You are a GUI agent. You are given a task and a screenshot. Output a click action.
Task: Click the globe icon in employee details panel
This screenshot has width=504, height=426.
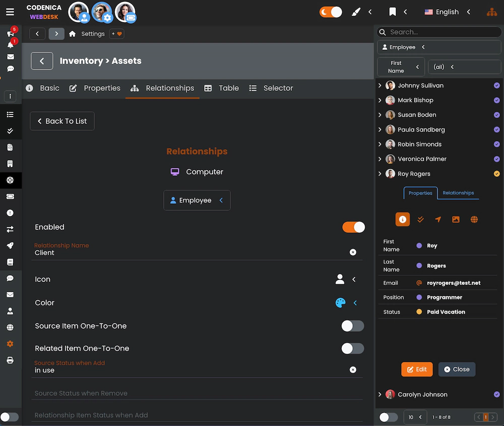[x=474, y=219]
